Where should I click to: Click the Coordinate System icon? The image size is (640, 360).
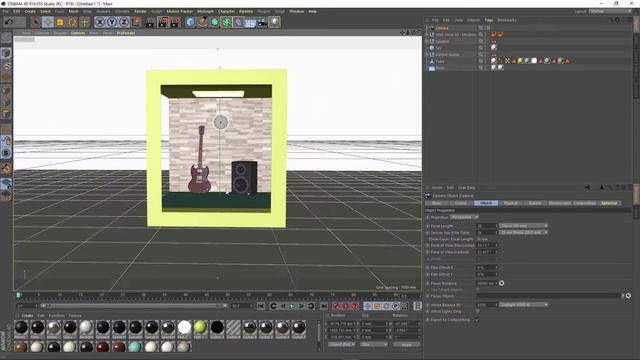tap(137, 22)
